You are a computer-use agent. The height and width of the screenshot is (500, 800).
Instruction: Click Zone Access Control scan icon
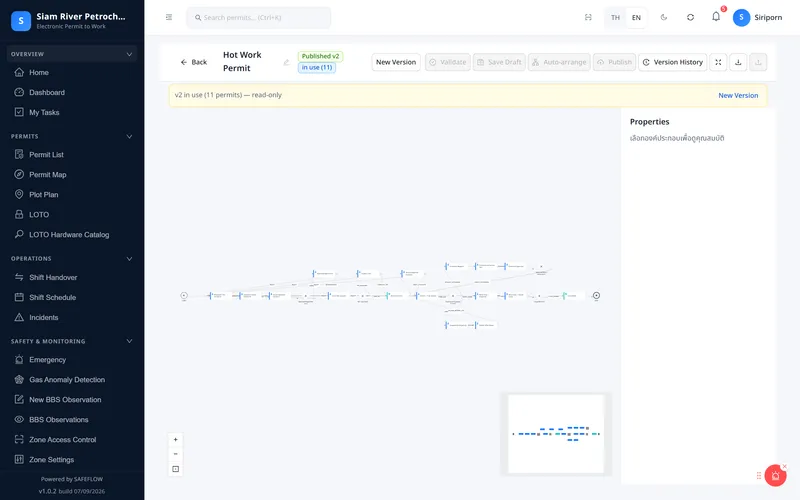19,439
